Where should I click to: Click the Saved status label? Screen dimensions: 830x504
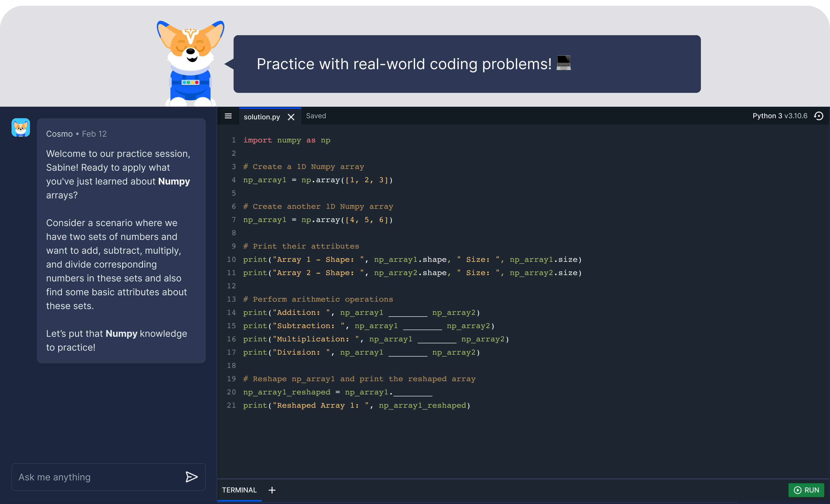pyautogui.click(x=316, y=116)
